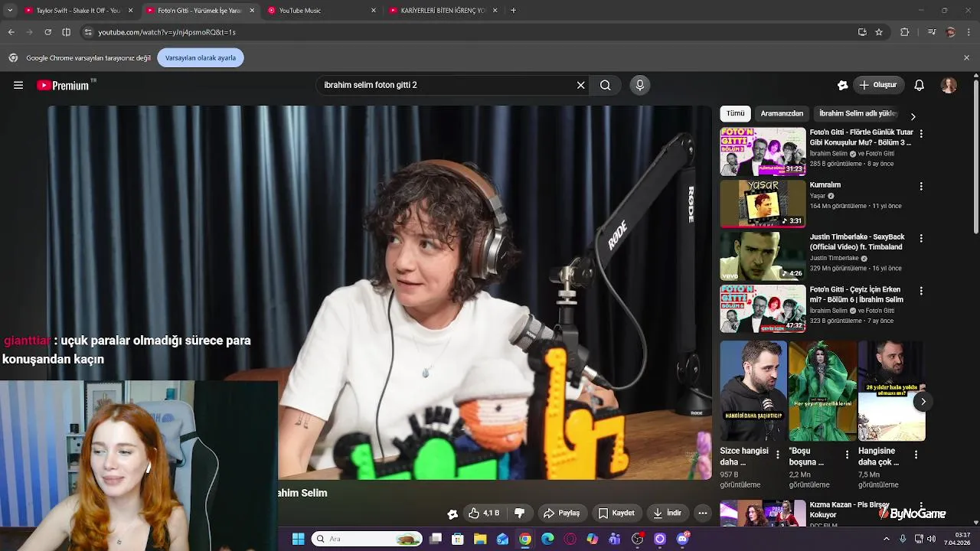Open the YouTube guide hamburger menu
Viewport: 980px width, 551px height.
point(18,85)
